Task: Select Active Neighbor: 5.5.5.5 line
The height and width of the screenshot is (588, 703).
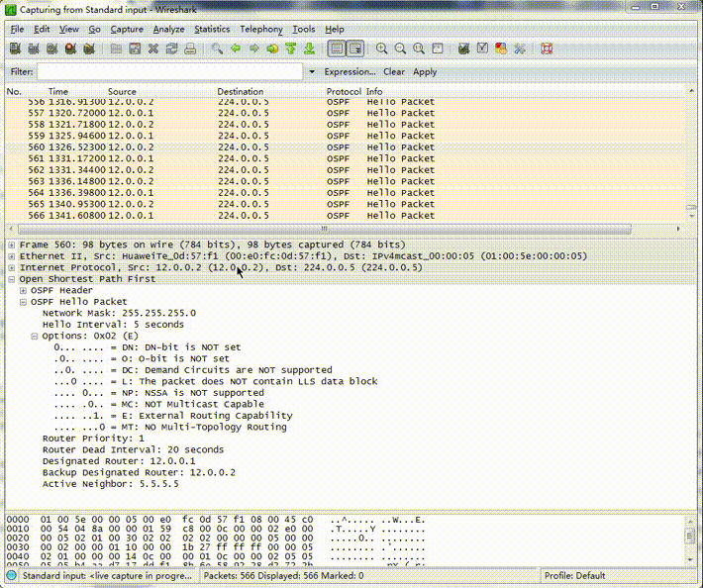Action: [110, 484]
